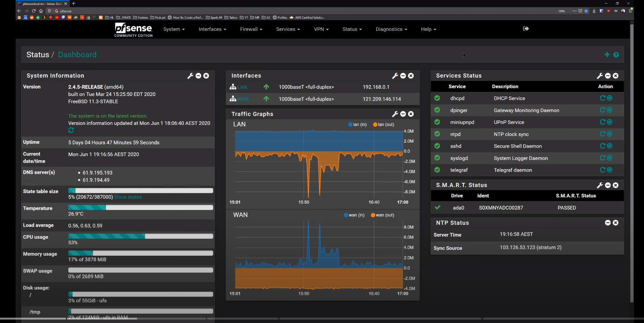Configure Traffic Graphs widget with wrench
This screenshot has width=644, height=323.
pos(395,114)
